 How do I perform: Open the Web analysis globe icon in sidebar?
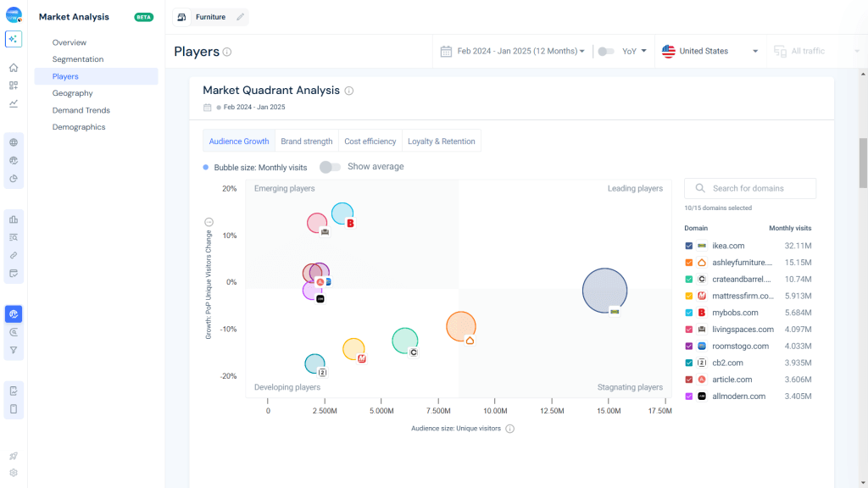point(13,142)
